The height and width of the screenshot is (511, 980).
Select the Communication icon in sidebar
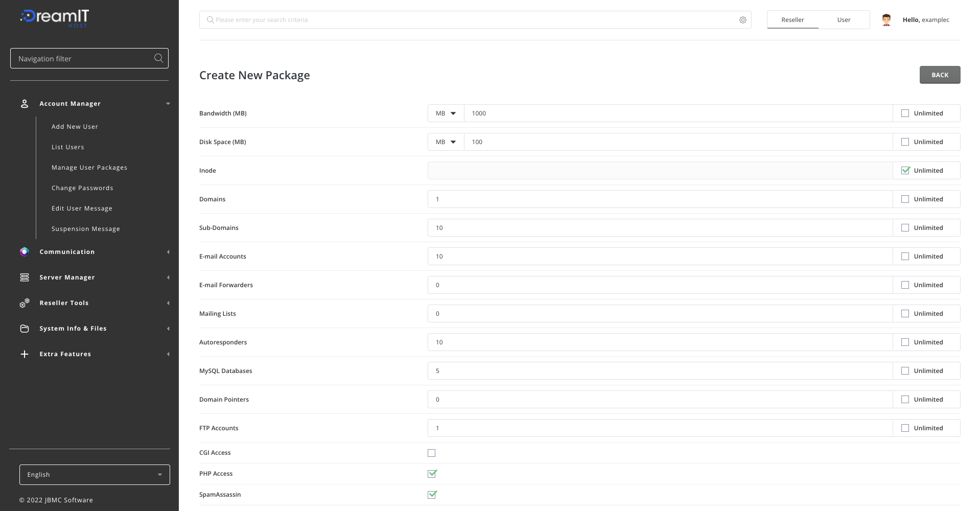coord(25,251)
